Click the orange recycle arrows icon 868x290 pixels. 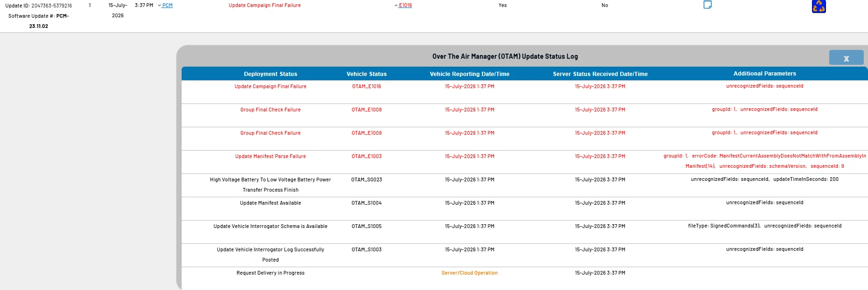pos(819,6)
